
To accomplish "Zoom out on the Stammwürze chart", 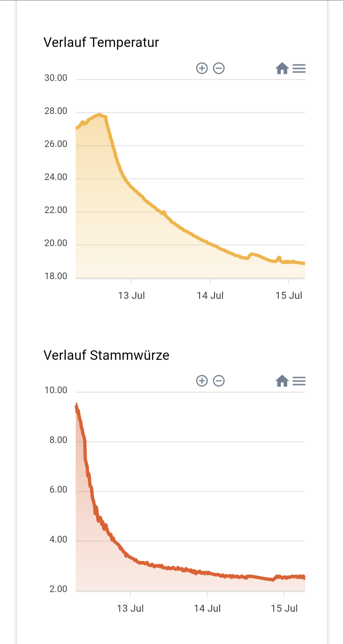I will (219, 381).
